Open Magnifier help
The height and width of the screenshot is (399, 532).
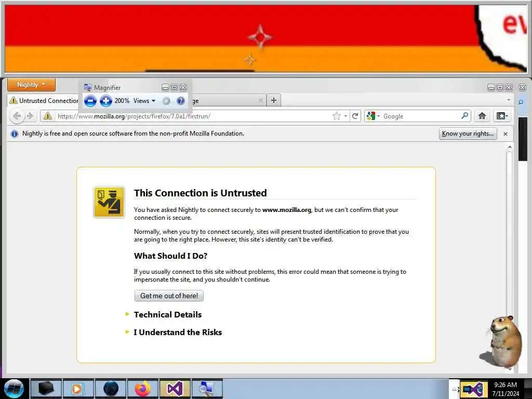click(x=181, y=101)
